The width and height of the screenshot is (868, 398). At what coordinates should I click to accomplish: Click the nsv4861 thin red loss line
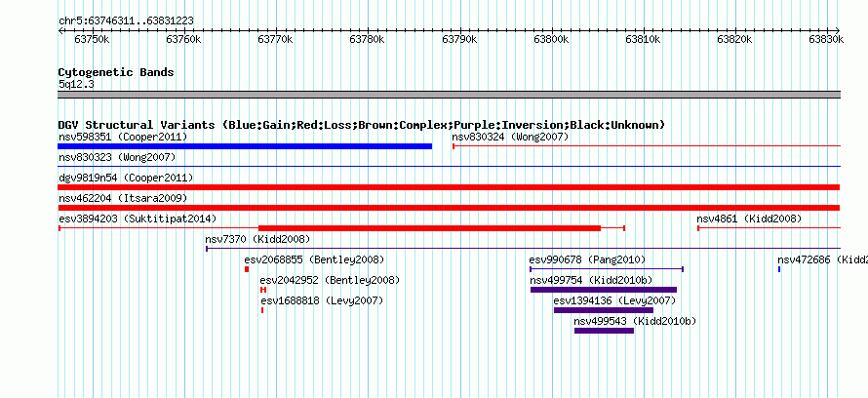[769, 228]
